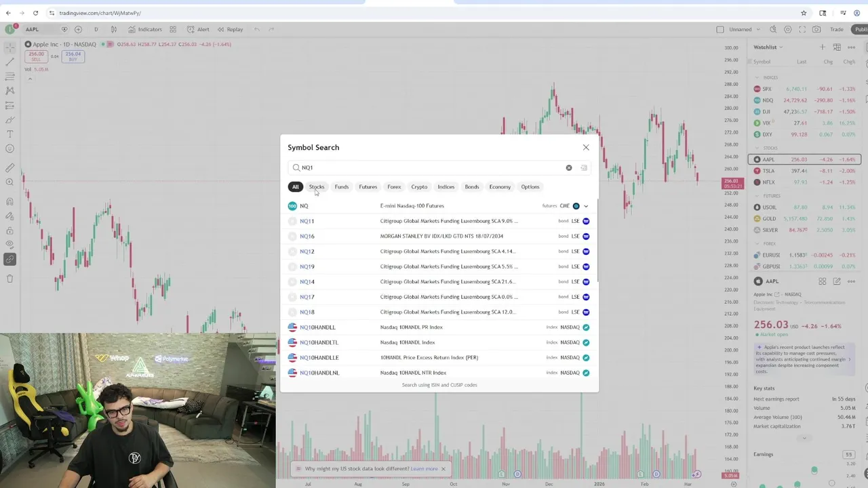Create an Alert from toolbar
868x488 pixels.
(197, 29)
